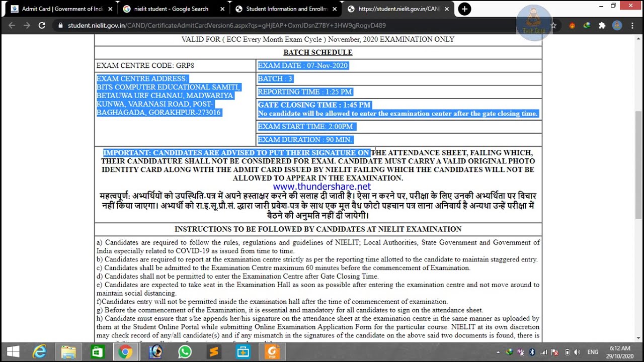This screenshot has width=644, height=362.
Task: Click the Chrome taskbar icon
Action: pyautogui.click(x=126, y=352)
